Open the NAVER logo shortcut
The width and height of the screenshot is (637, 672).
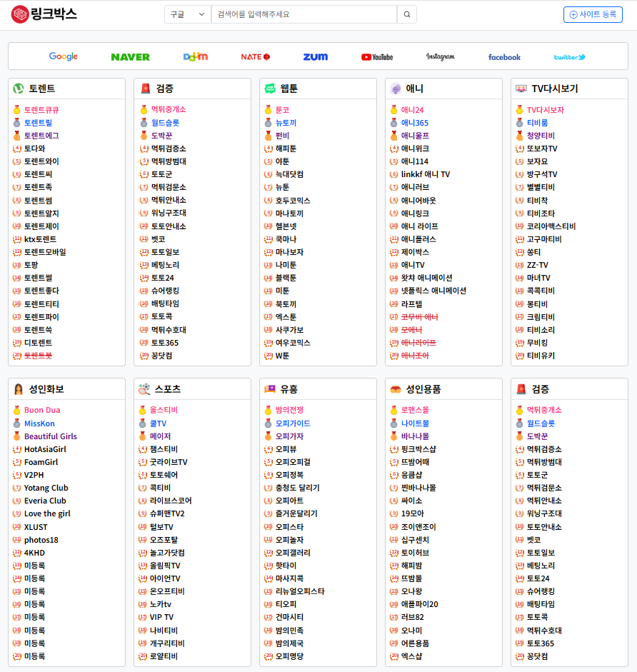[130, 56]
